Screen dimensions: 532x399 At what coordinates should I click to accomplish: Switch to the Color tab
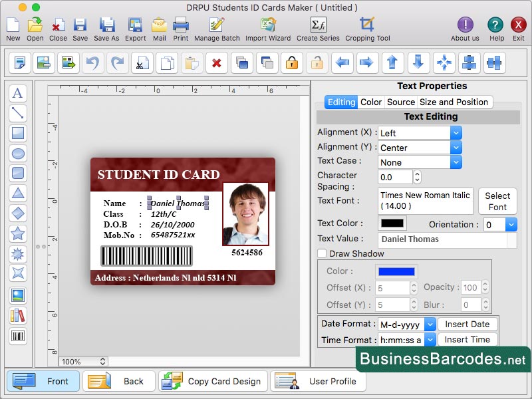point(371,102)
